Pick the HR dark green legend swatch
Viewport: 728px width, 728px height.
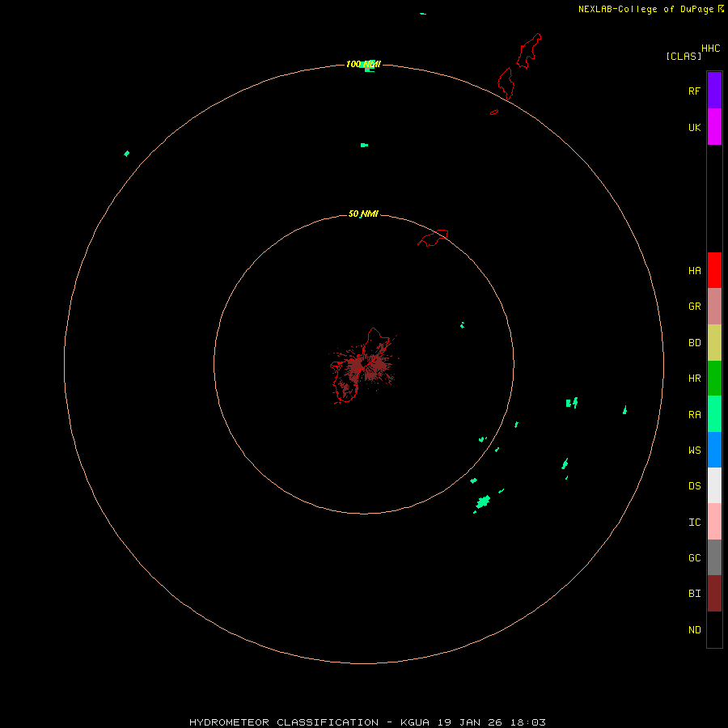point(714,379)
